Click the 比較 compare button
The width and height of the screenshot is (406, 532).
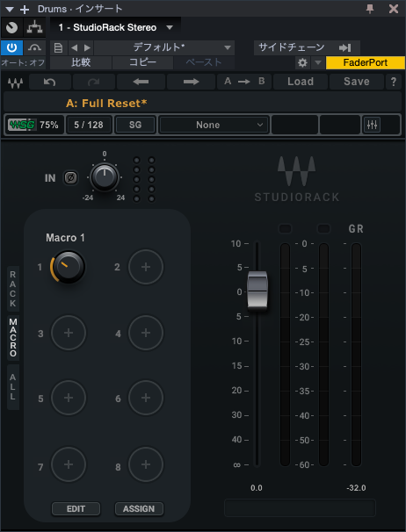coord(81,62)
